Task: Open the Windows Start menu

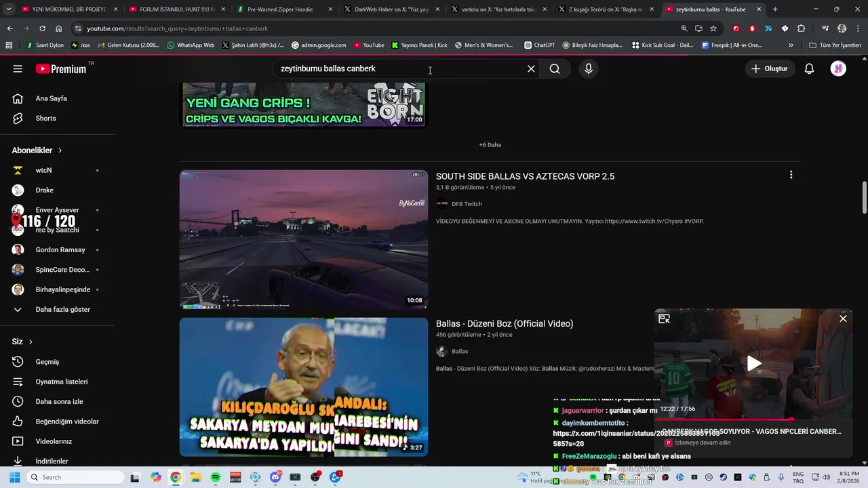Action: 14,477
